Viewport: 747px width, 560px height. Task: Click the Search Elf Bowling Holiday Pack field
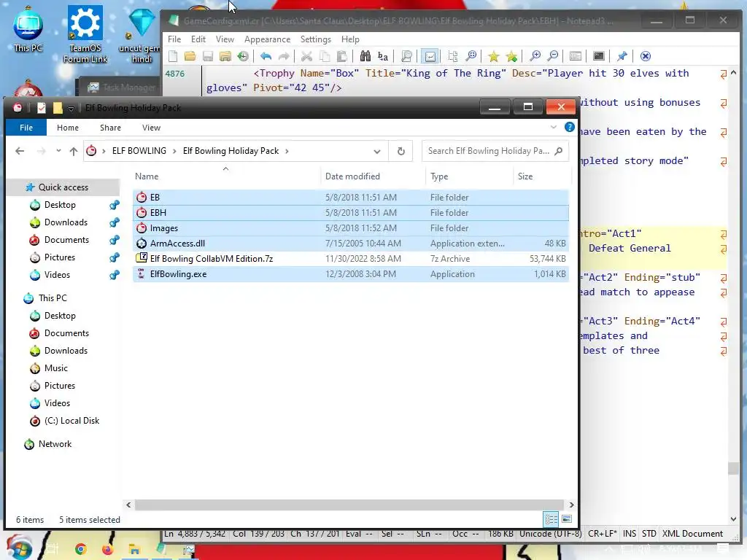(495, 151)
